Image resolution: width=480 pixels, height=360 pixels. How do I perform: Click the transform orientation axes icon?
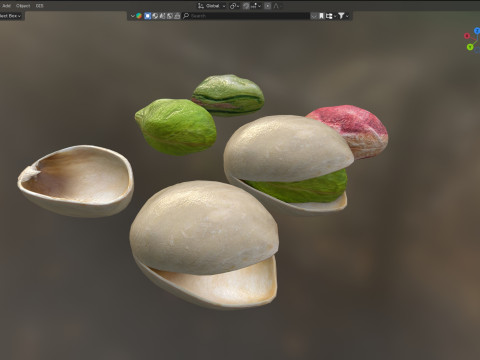(x=201, y=6)
